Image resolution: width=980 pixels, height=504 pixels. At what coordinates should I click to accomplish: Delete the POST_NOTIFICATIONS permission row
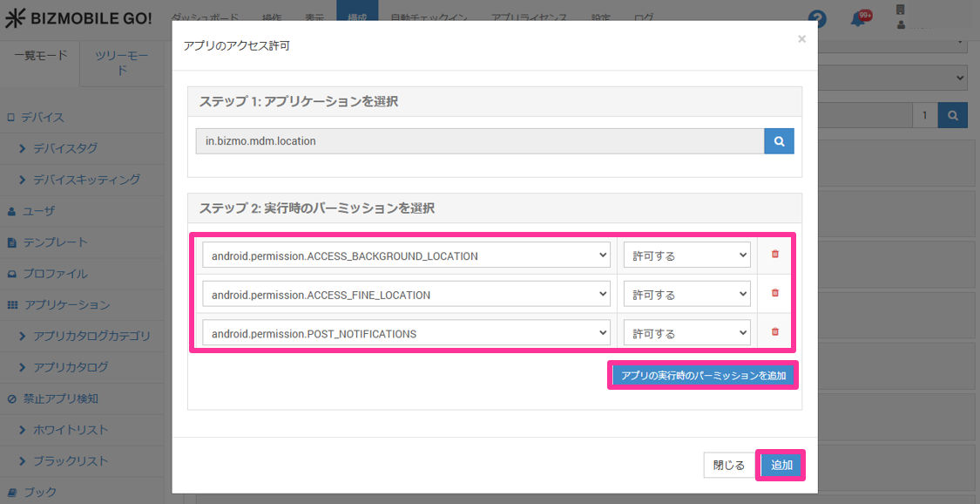pos(774,332)
